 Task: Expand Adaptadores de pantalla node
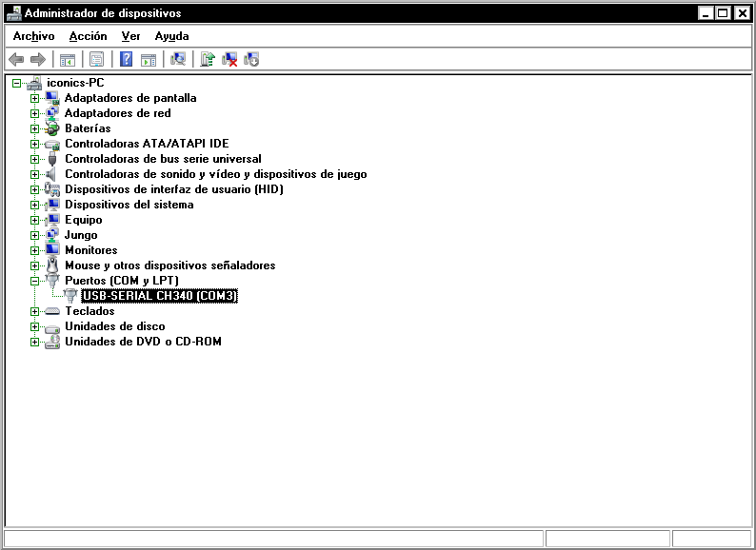[34, 98]
